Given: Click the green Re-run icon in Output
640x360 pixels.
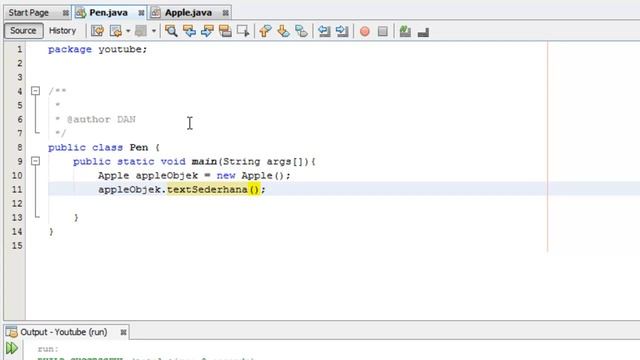Looking at the screenshot, I should point(12,348).
